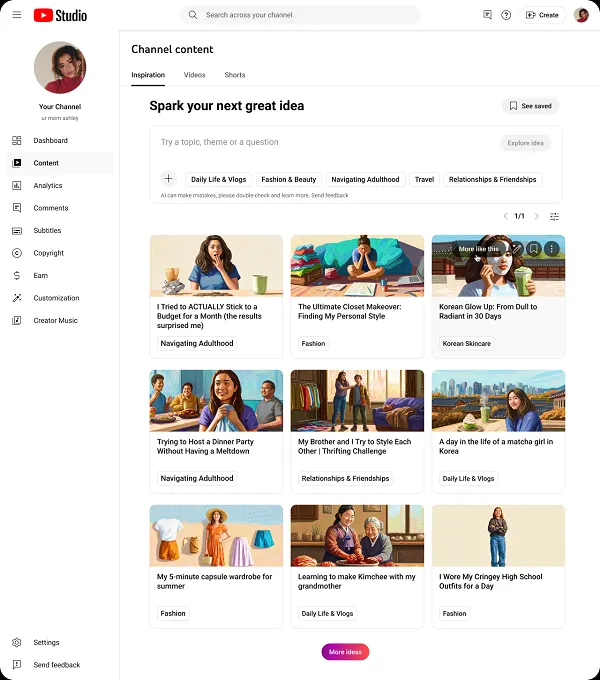Open account avatar menu in top right
Viewport: 600px width, 680px height.
[x=581, y=15]
